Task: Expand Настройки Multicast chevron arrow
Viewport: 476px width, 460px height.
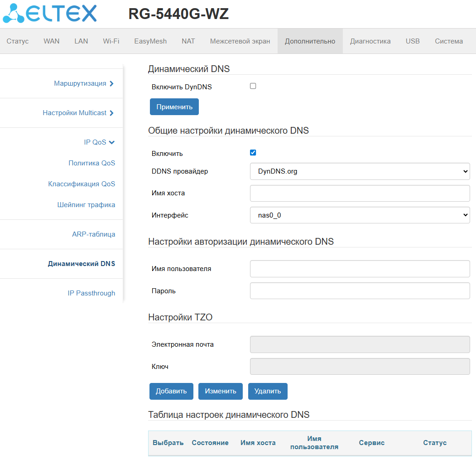Action: pos(112,113)
